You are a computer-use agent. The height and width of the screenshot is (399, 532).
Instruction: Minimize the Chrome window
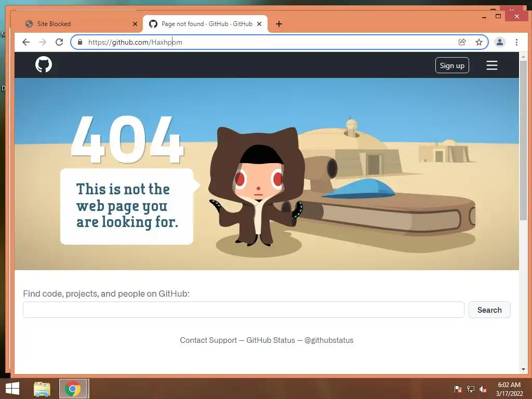pyautogui.click(x=484, y=17)
